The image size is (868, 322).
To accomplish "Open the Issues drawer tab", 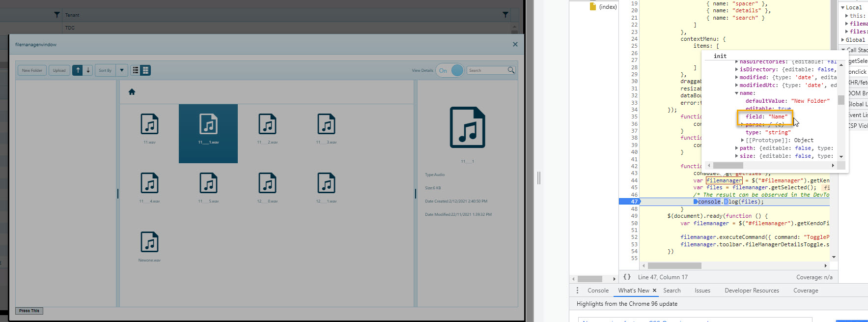I will click(702, 291).
